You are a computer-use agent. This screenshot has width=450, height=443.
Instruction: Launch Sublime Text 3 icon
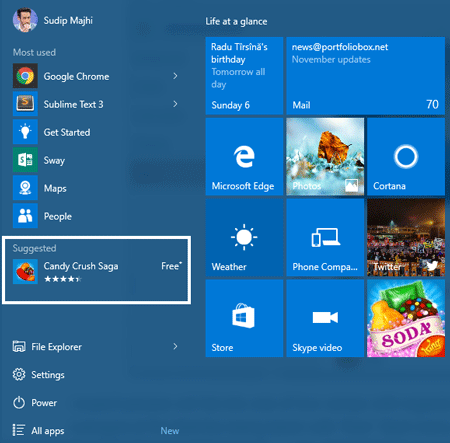[x=25, y=104]
